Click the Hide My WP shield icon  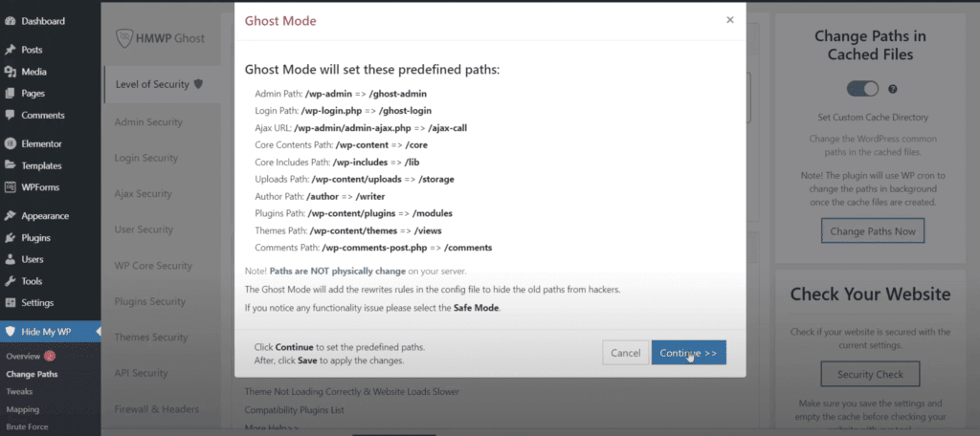tap(11, 332)
